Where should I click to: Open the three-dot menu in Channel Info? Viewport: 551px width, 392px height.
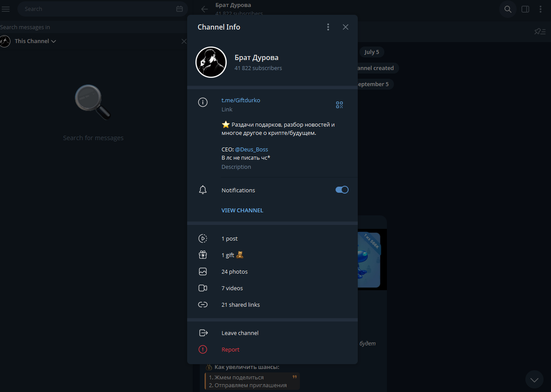(328, 27)
